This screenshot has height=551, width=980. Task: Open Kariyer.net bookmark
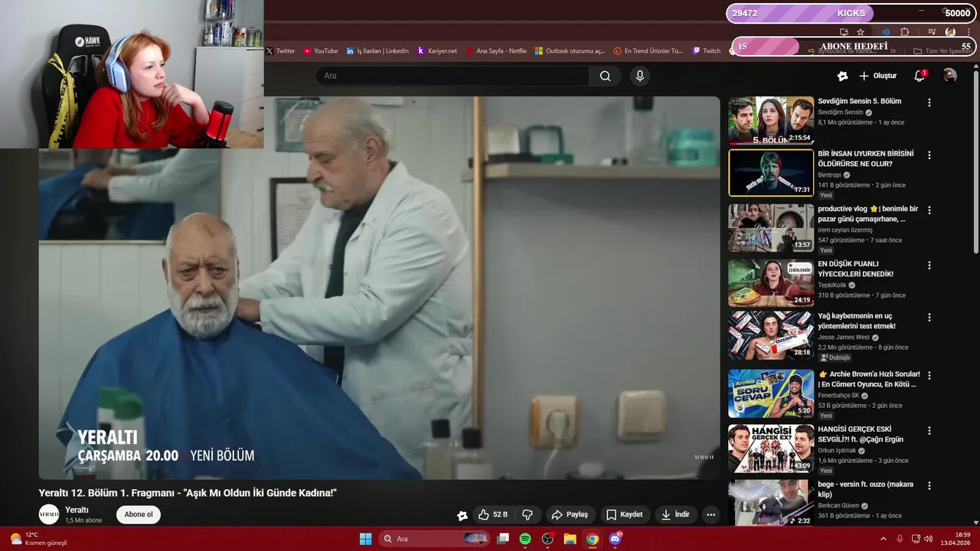tap(437, 51)
